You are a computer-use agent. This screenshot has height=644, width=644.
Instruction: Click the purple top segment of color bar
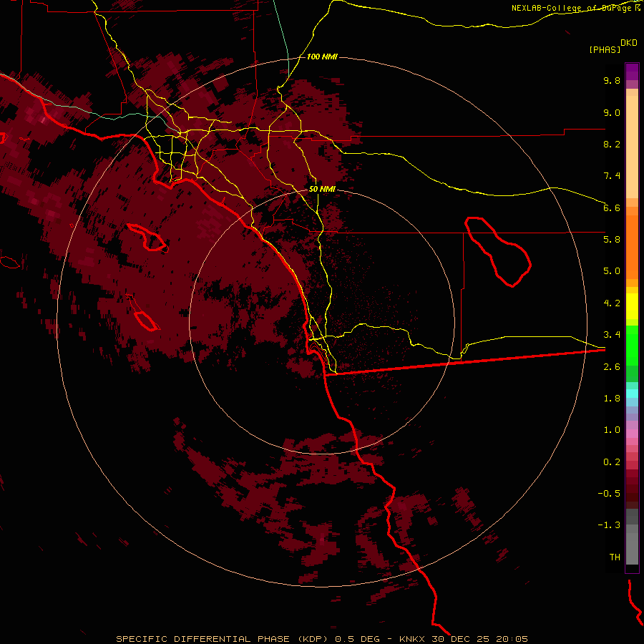click(x=632, y=72)
